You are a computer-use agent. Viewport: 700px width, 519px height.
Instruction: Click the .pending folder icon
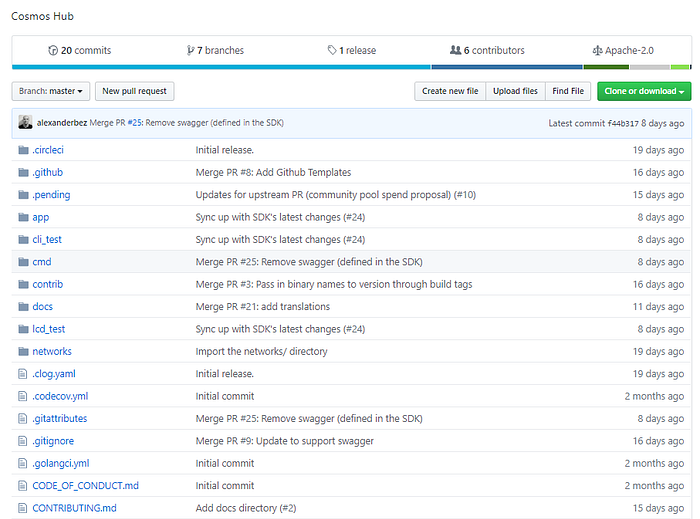23,195
